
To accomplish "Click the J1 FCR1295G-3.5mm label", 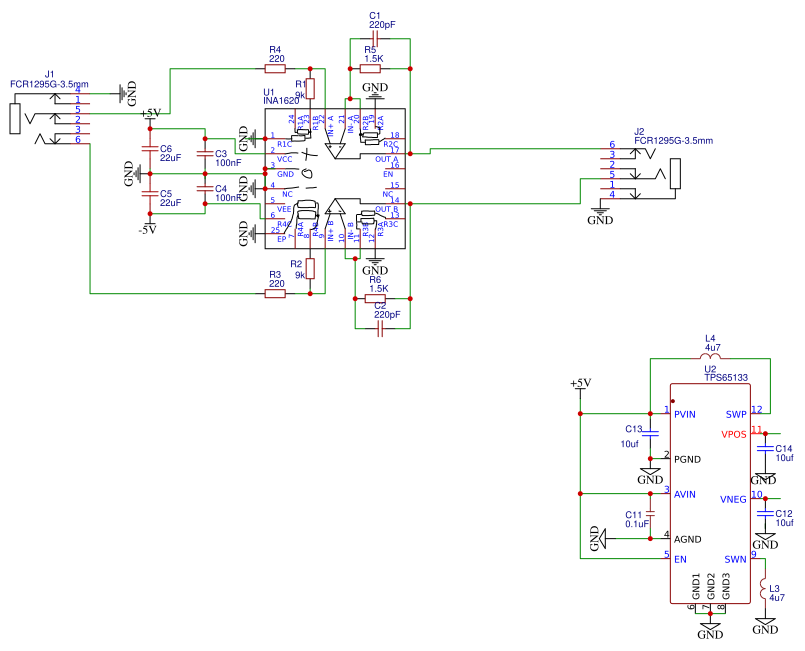I will click(49, 84).
